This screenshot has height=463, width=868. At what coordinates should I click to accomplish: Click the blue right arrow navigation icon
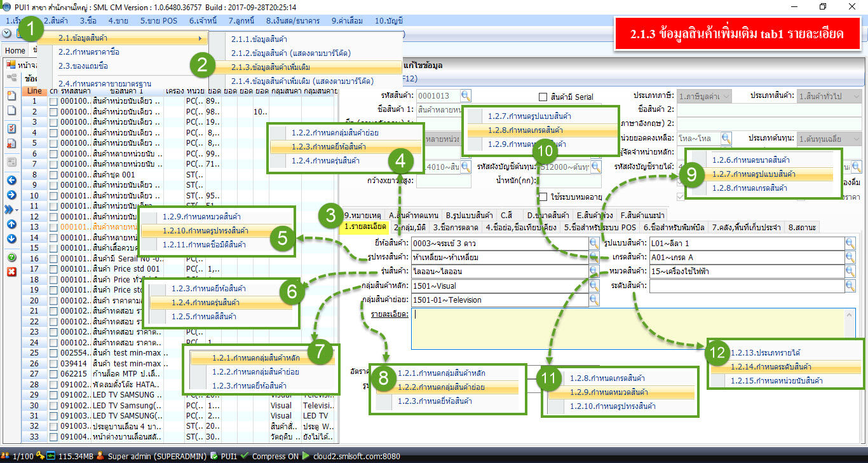11,194
